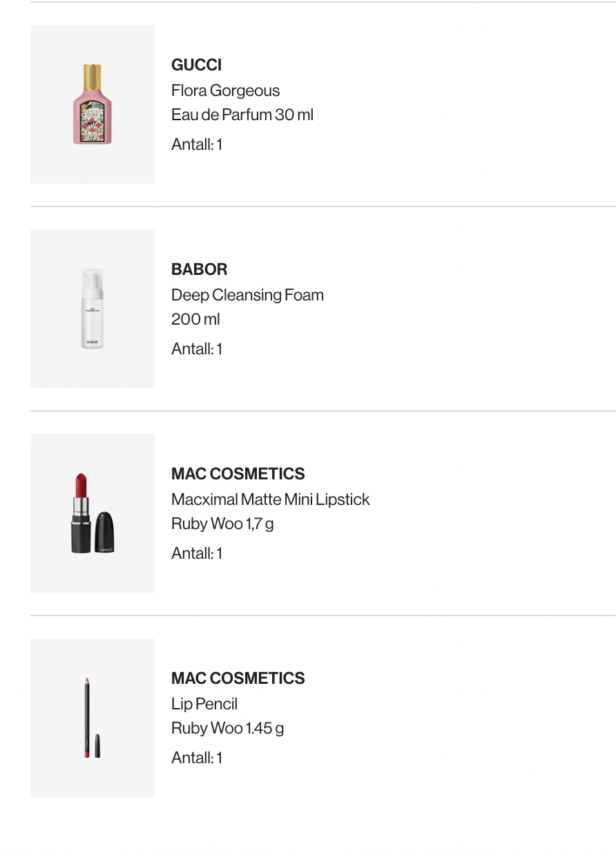Click the Ruby Woo 1,7 g variant text
The image size is (616, 851).
point(222,524)
